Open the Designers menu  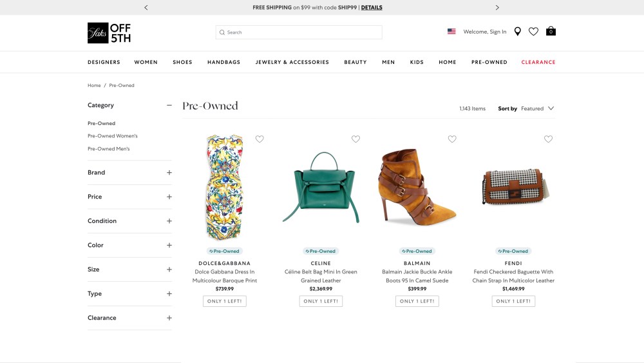[x=104, y=62]
